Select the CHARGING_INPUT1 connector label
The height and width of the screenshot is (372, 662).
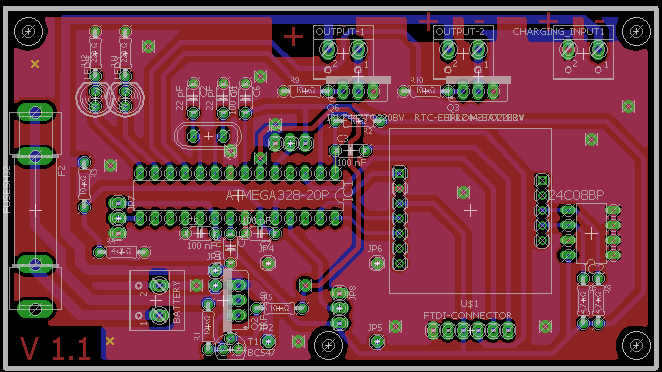[x=559, y=32]
